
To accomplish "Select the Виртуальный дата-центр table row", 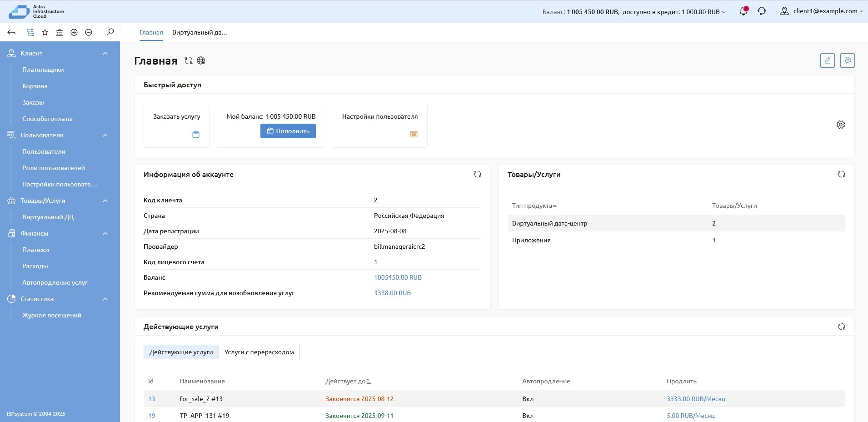I will pos(676,223).
